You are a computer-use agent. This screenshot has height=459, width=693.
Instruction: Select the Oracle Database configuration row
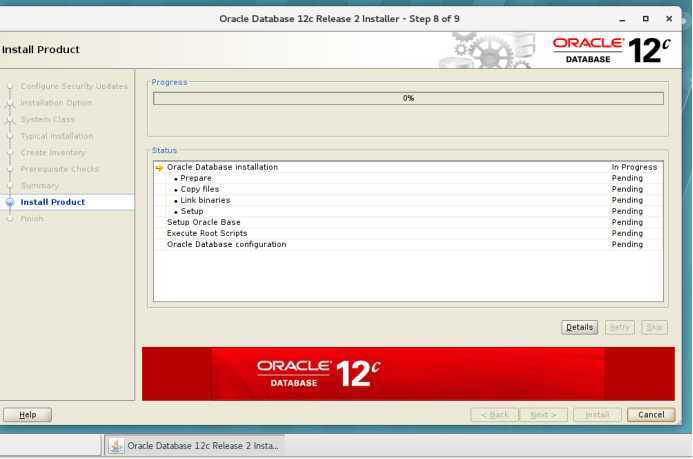point(408,244)
